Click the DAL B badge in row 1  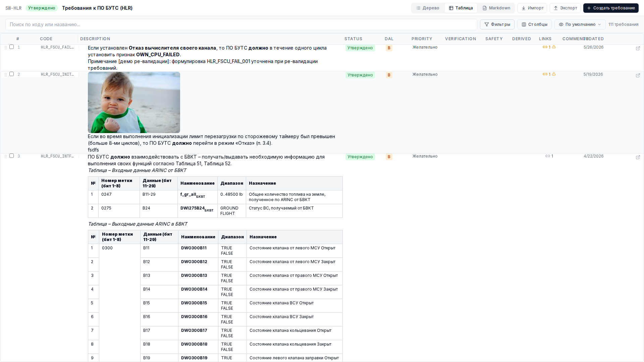389,48
